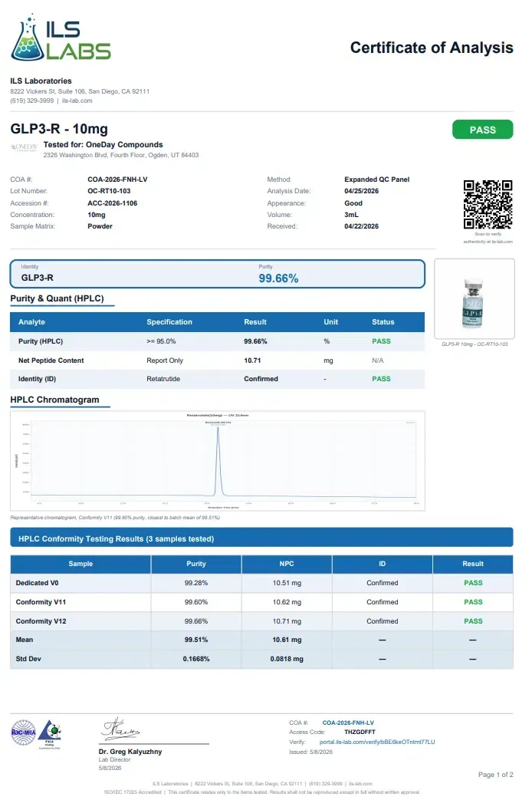Click the ils-lab.com link under address
Viewport: 532px width, 800px height.
point(77,100)
